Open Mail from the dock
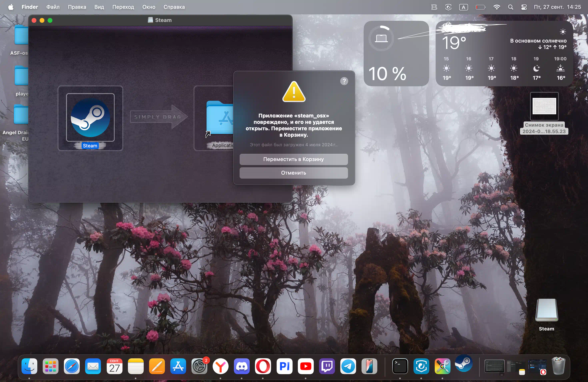The height and width of the screenshot is (382, 588). [93, 366]
